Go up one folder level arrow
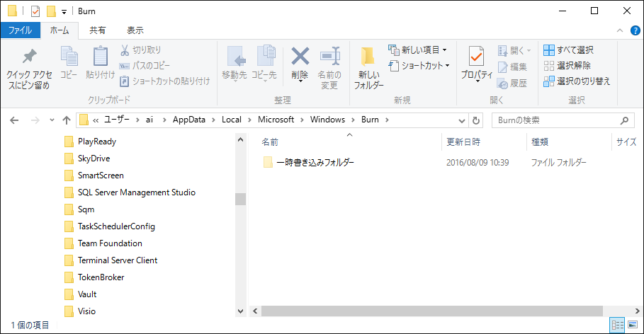 click(x=67, y=120)
